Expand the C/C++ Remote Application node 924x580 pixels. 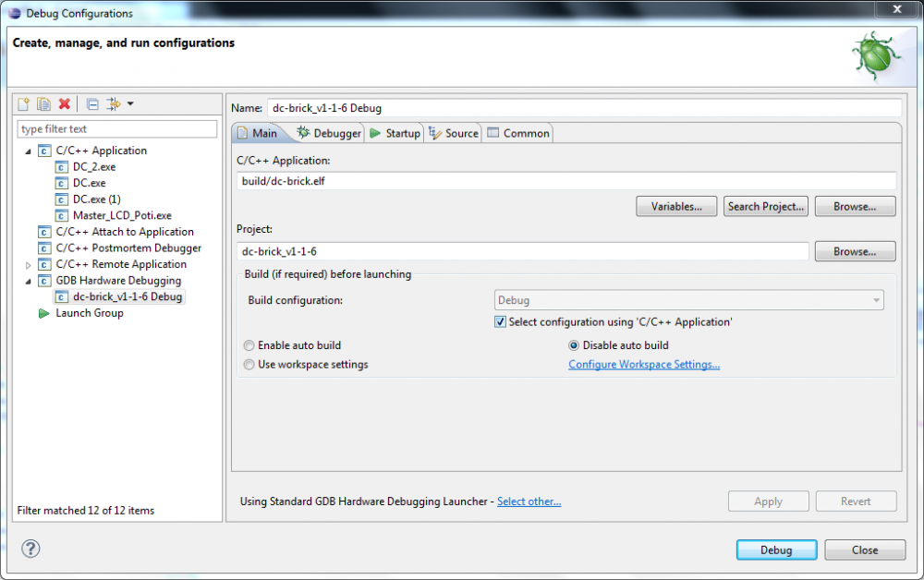coord(28,265)
